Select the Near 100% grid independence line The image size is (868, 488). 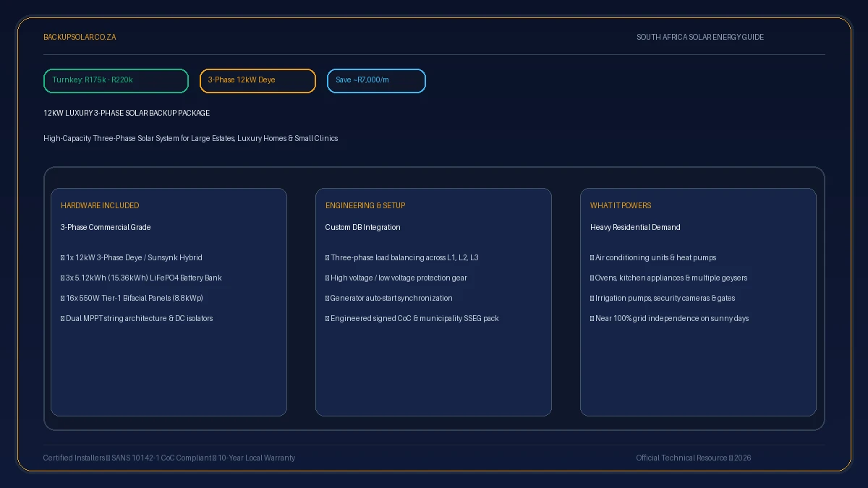point(670,318)
